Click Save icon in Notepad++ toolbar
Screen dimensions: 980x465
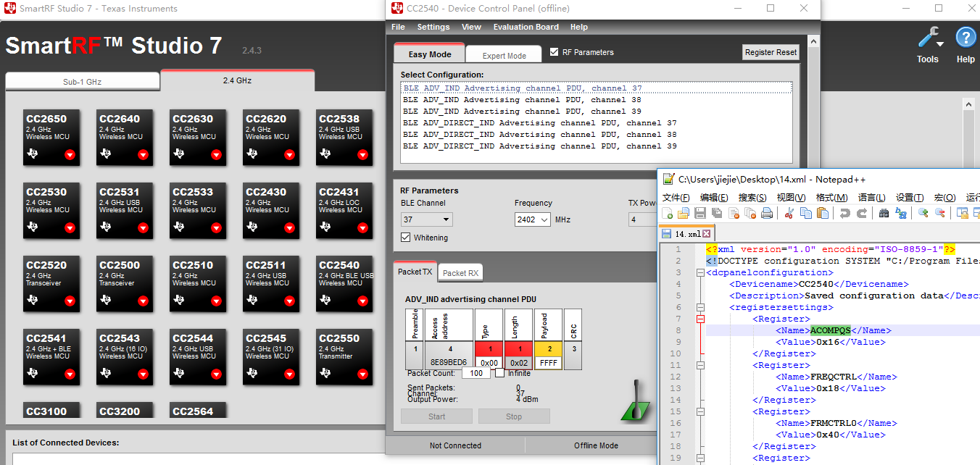click(700, 213)
